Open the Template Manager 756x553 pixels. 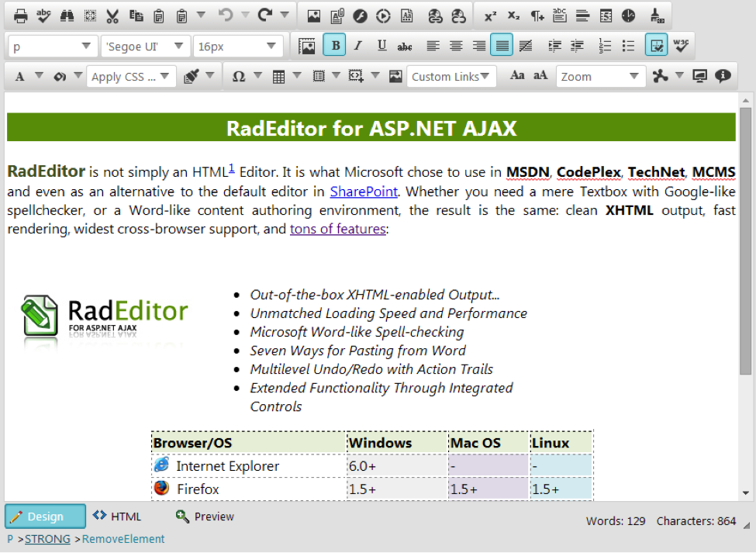pos(407,16)
